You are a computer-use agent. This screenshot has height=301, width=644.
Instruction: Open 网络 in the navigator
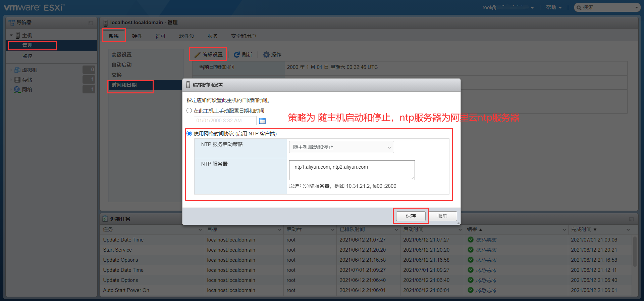tap(27, 90)
